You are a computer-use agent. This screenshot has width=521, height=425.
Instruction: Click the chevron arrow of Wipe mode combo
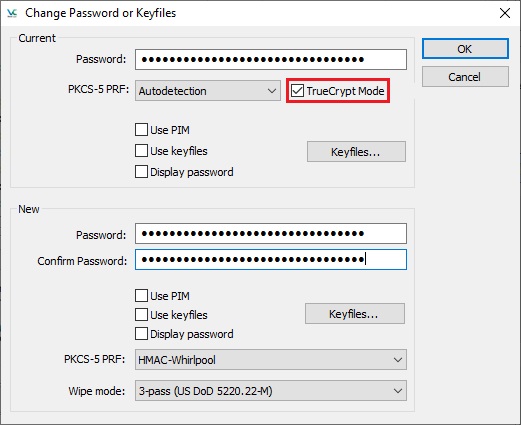397,391
